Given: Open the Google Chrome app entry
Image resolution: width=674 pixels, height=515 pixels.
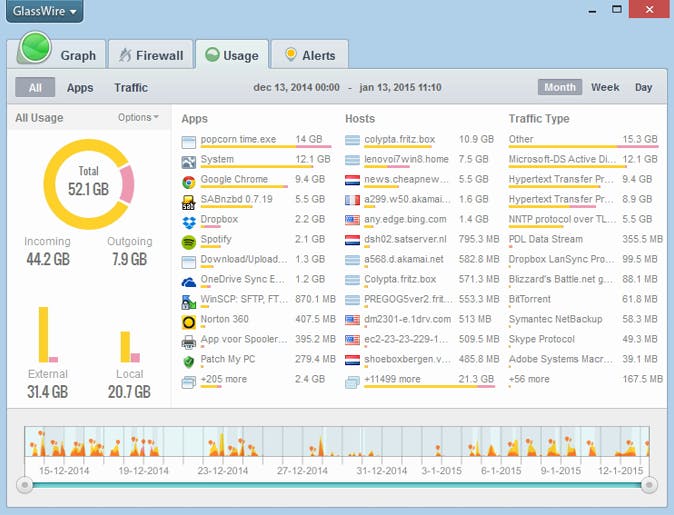Looking at the screenshot, I should [x=234, y=179].
